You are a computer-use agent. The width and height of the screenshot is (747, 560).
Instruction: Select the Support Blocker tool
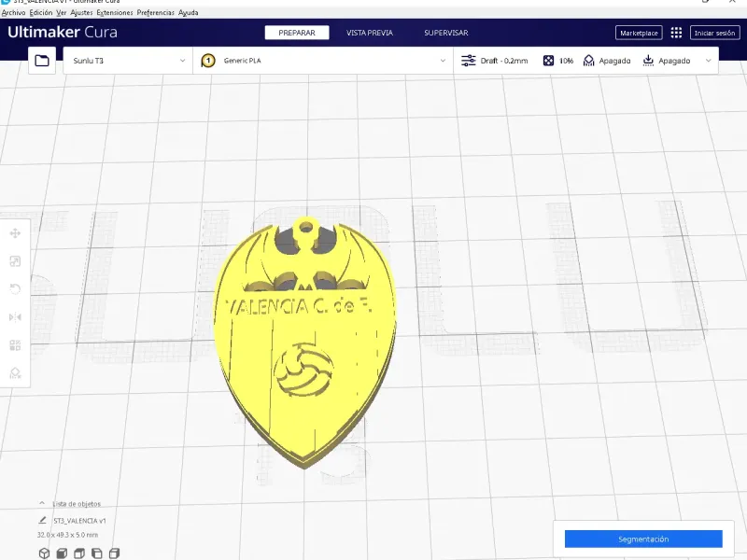pos(15,372)
